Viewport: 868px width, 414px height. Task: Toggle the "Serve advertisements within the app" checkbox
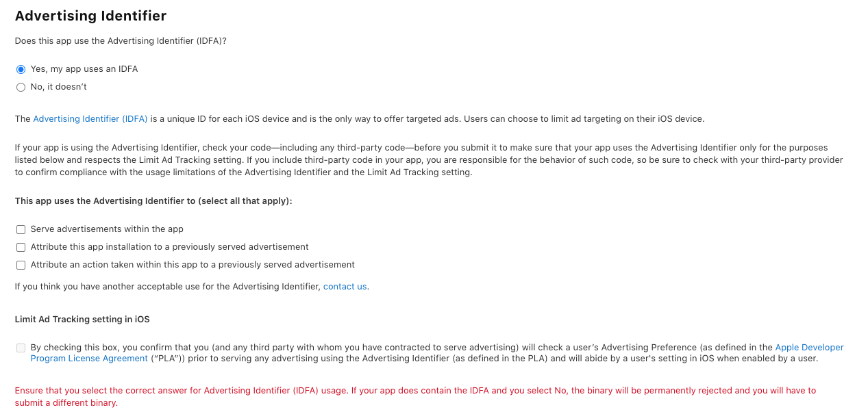pyautogui.click(x=21, y=229)
